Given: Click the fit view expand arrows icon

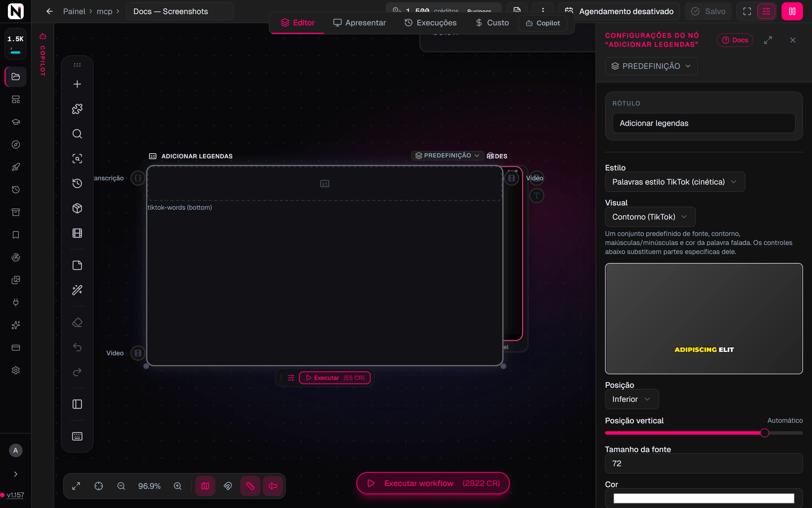Looking at the screenshot, I should pyautogui.click(x=76, y=486).
